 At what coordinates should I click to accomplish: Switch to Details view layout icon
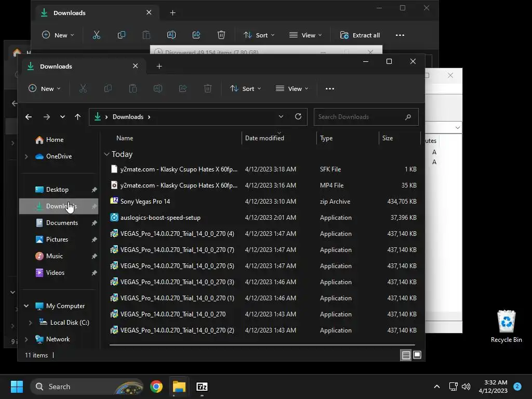pos(406,355)
